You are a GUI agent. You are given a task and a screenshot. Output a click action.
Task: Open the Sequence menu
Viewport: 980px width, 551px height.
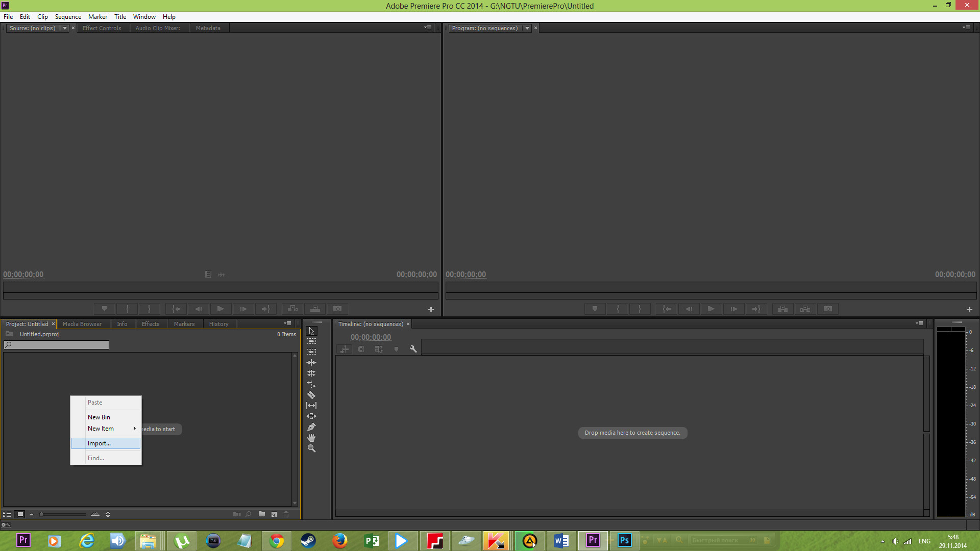68,17
